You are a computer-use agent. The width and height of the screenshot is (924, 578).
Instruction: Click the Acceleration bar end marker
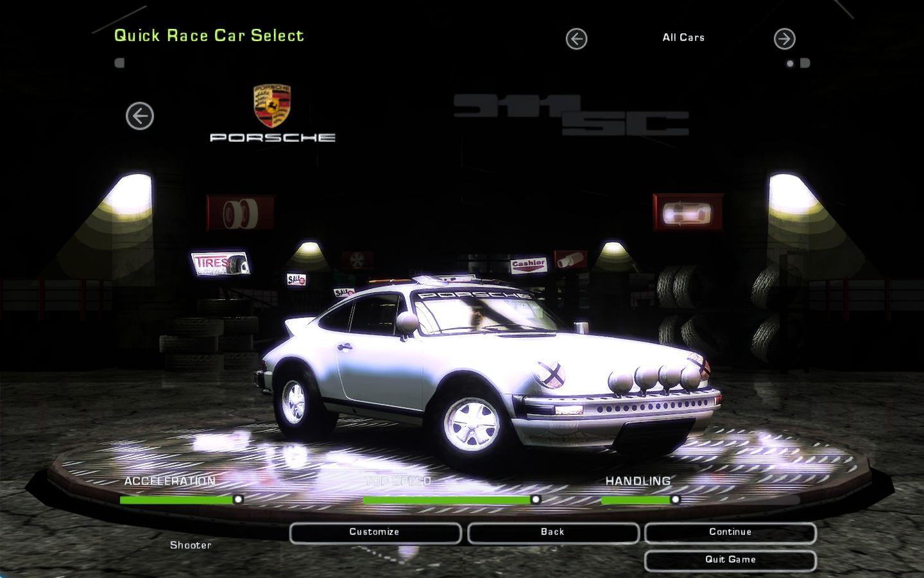point(238,499)
